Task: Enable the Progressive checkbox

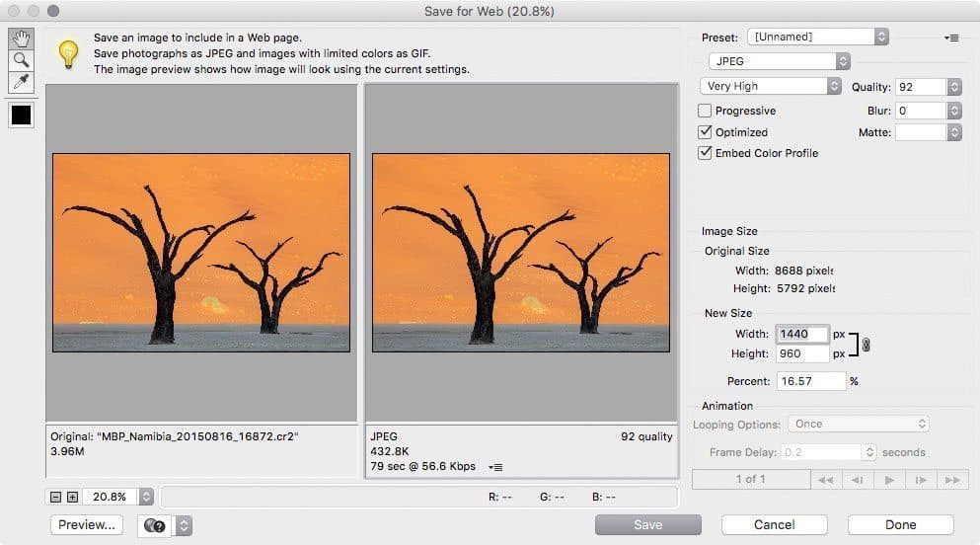Action: (x=705, y=112)
